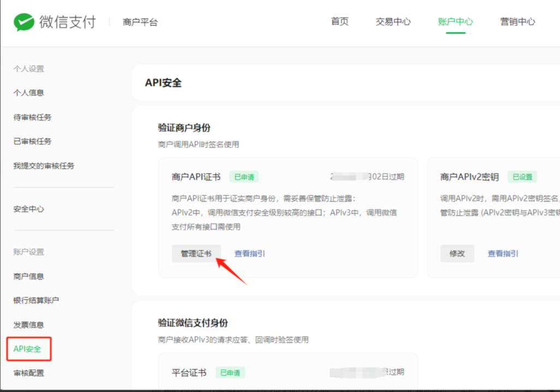Open 银行结算账户 sidebar item
Viewport: 560px width, 392px height.
click(x=36, y=300)
